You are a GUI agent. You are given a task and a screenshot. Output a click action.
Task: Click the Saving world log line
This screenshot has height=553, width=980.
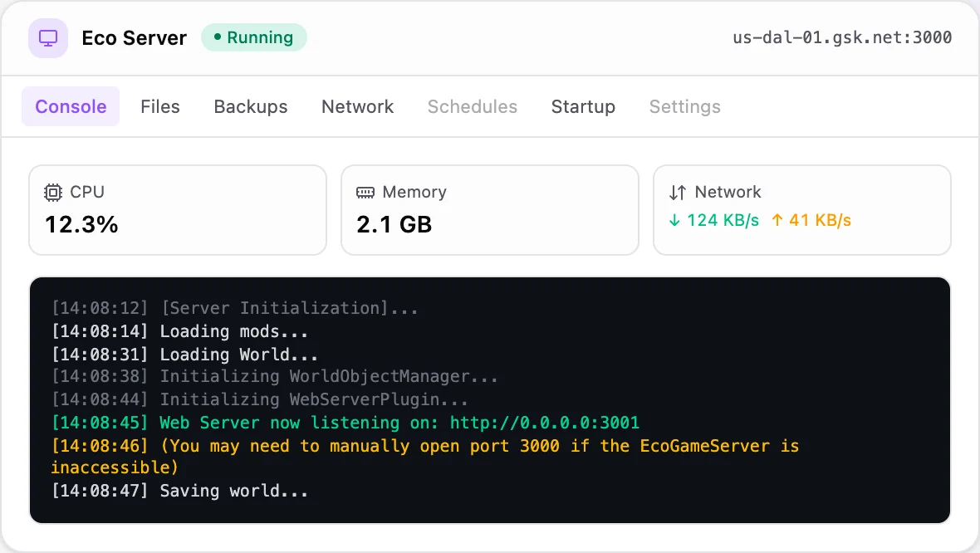(x=179, y=491)
